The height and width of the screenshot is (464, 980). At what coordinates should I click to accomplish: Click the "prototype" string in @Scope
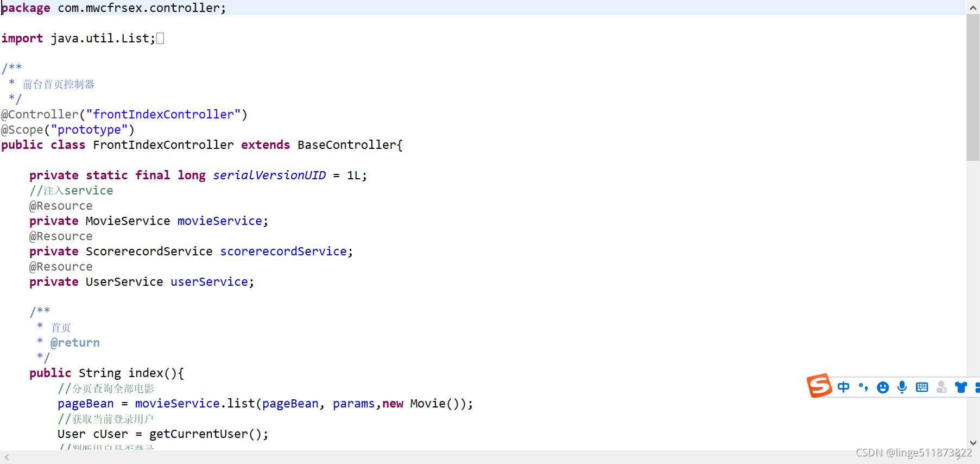(90, 130)
